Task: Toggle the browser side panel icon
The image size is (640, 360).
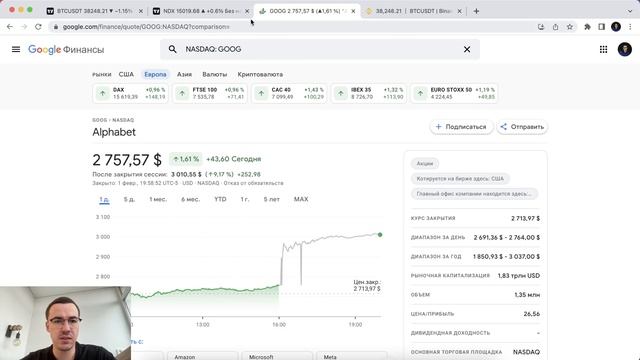Action: pyautogui.click(x=602, y=27)
